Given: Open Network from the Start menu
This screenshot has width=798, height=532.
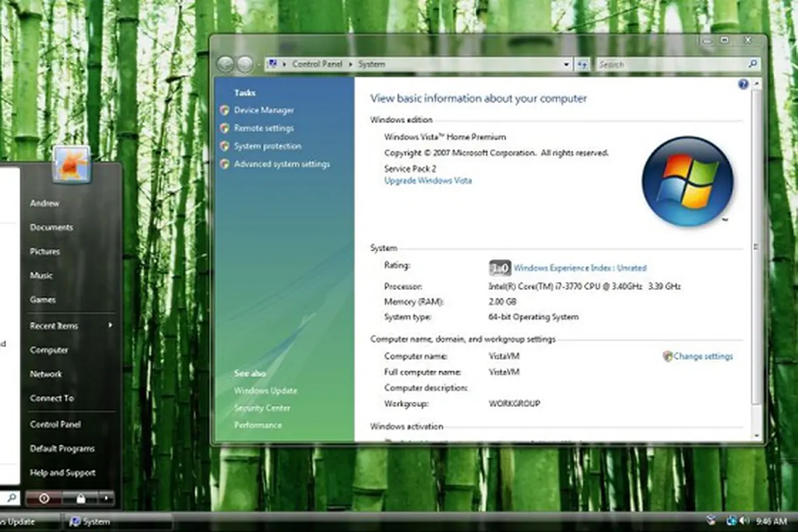Looking at the screenshot, I should click(x=46, y=374).
